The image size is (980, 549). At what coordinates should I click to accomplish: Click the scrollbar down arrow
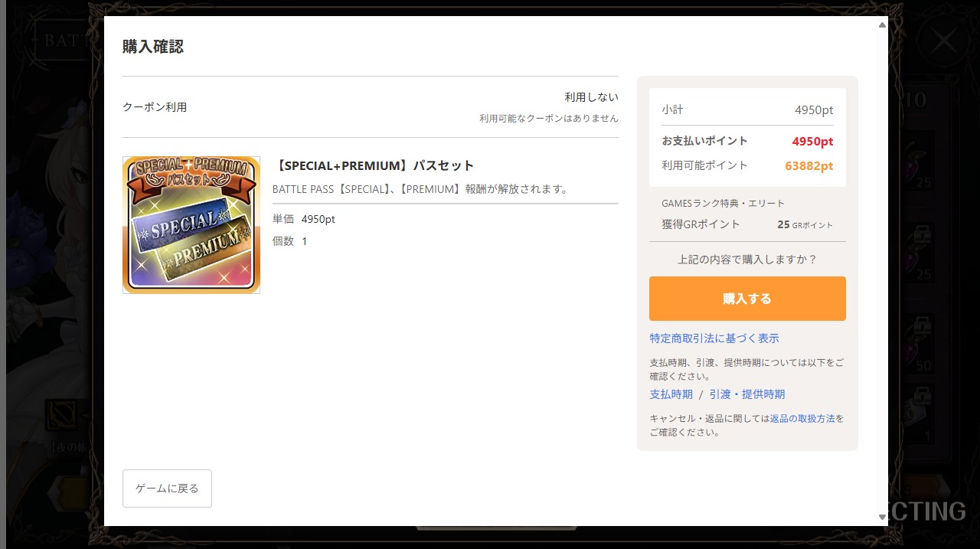[x=882, y=517]
